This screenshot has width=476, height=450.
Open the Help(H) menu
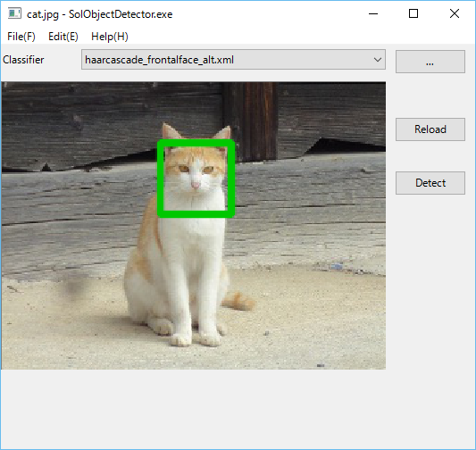coord(110,37)
